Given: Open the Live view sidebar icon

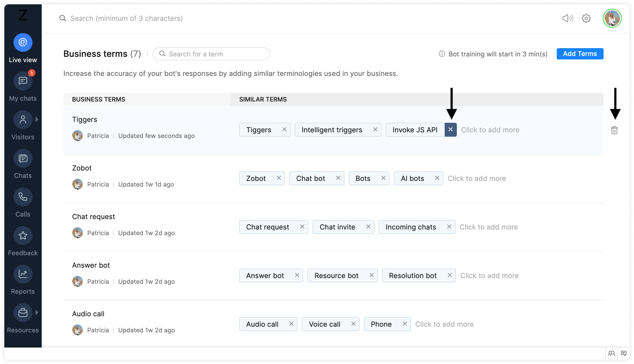Looking at the screenshot, I should [x=23, y=43].
